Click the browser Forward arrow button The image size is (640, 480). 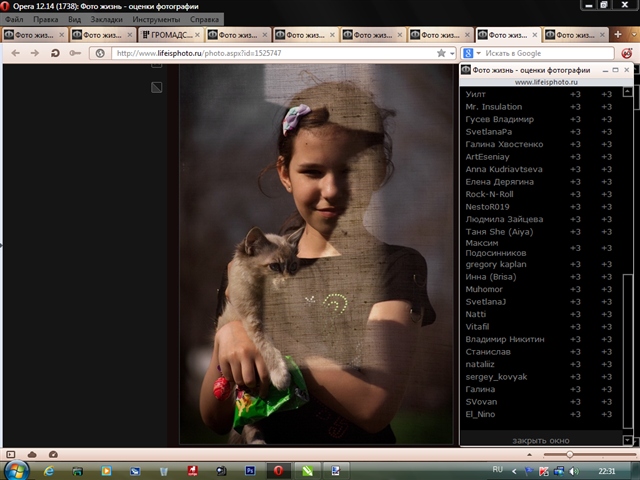pos(34,53)
